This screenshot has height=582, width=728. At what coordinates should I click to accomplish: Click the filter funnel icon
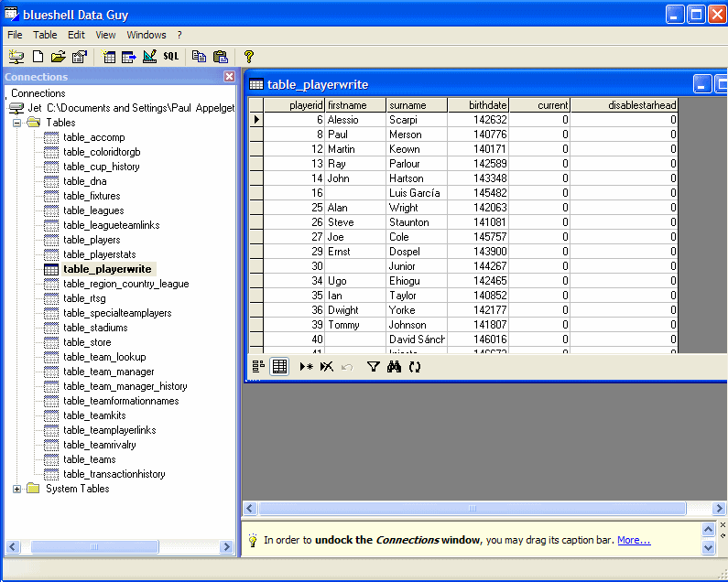click(x=373, y=367)
